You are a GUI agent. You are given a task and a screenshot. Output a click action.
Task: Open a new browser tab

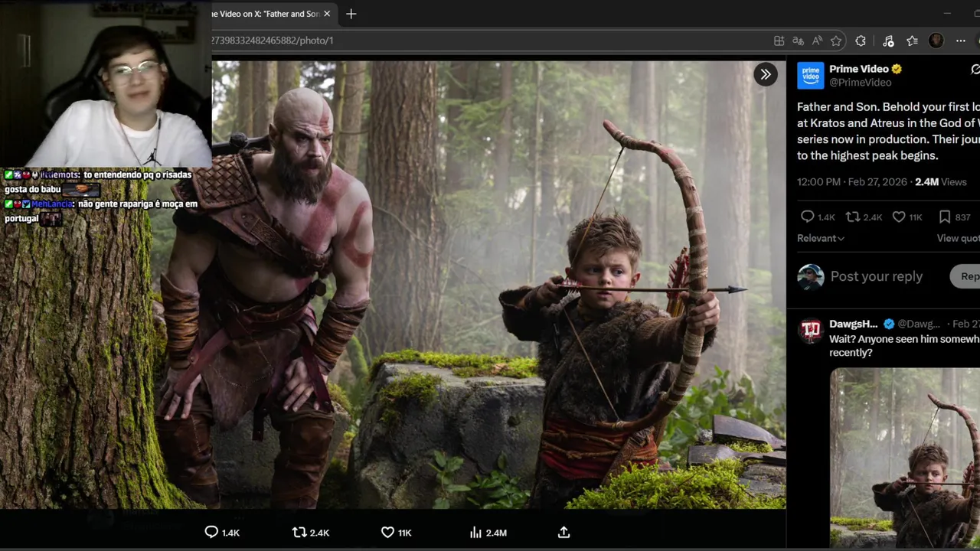(x=351, y=14)
